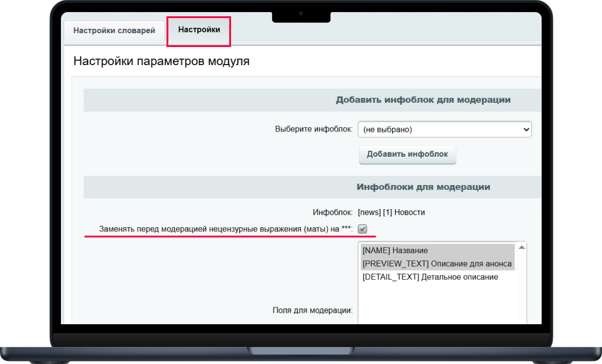Open the highlighted Настройки tab
Viewport: 602px width, 364px height.
point(199,30)
